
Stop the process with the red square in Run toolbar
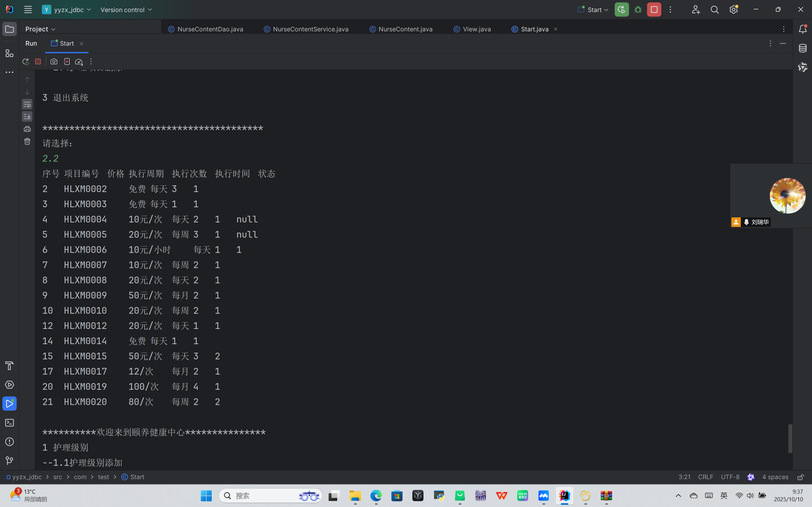click(x=38, y=62)
